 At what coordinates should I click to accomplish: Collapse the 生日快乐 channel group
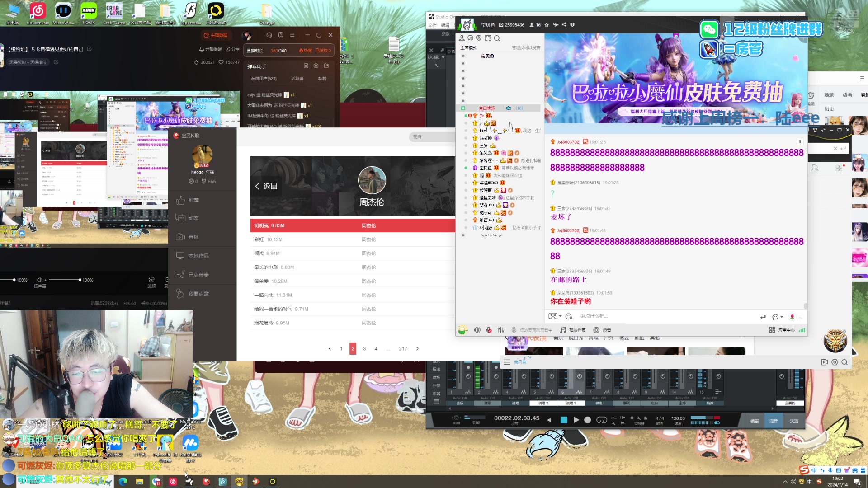point(463,108)
